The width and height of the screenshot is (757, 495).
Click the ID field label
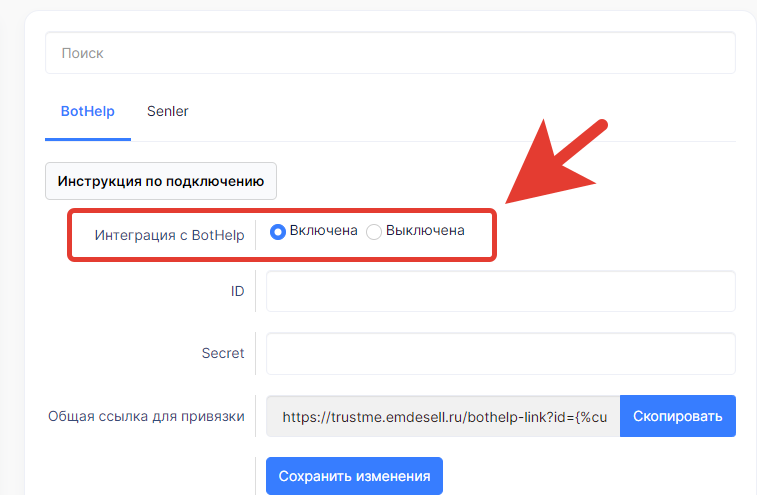click(x=238, y=291)
